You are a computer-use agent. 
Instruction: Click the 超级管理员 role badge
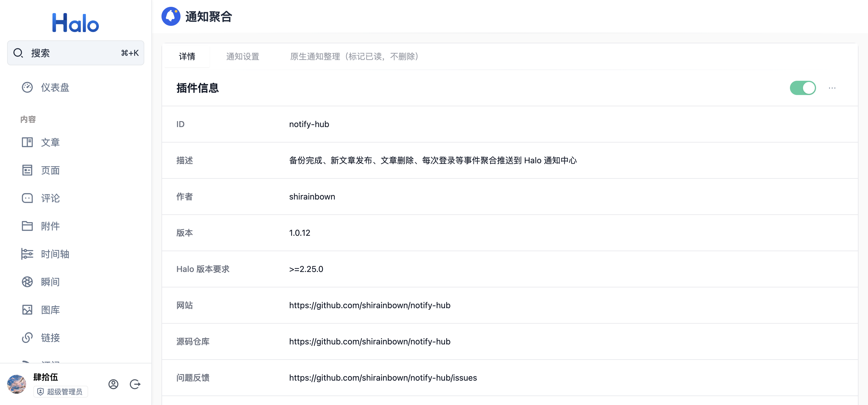[60, 392]
